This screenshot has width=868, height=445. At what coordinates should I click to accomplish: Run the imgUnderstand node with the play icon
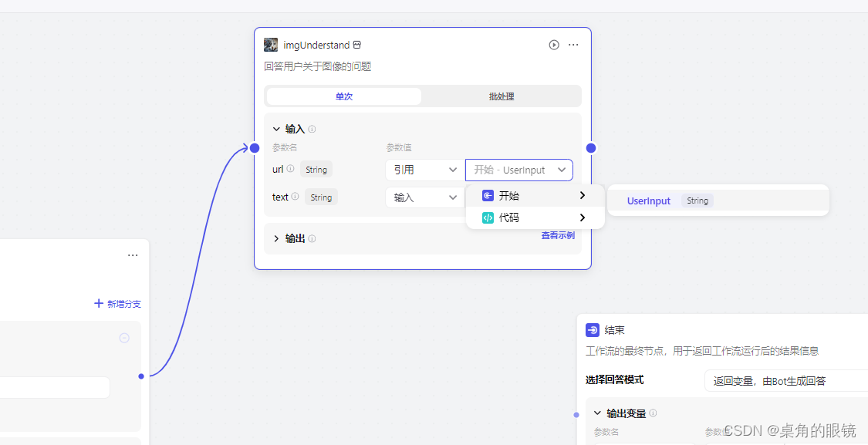(554, 45)
